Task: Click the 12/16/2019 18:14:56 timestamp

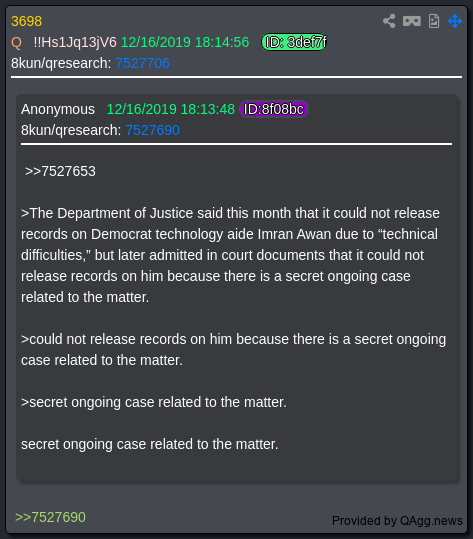Action: point(185,43)
